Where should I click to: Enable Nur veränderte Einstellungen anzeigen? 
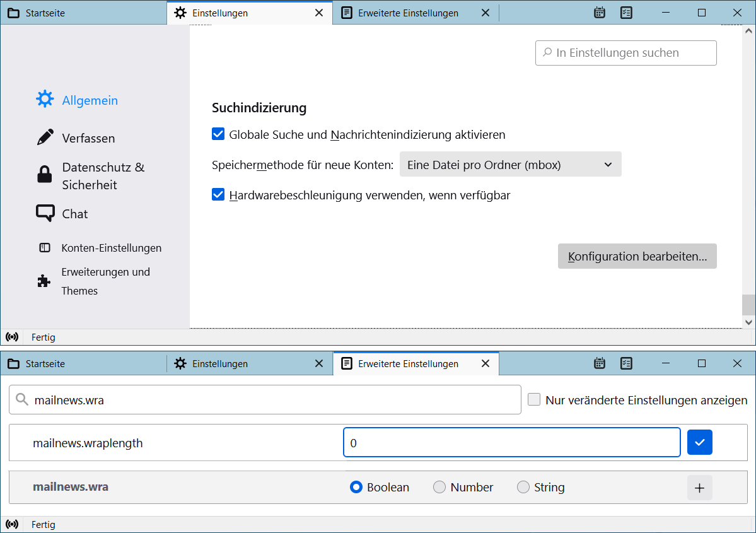(x=534, y=400)
